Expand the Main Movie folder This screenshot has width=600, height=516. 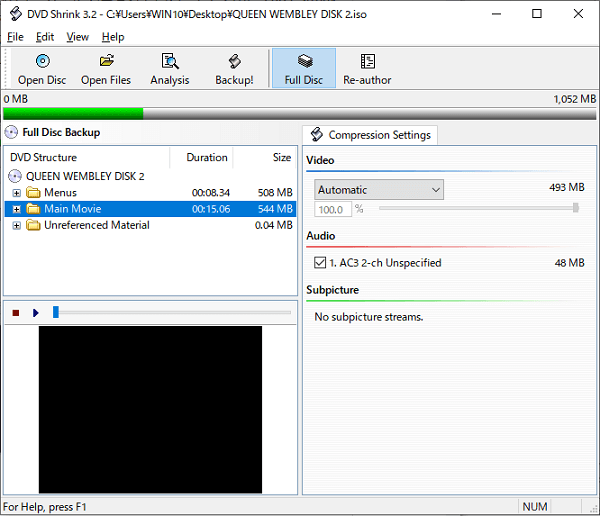[17, 209]
